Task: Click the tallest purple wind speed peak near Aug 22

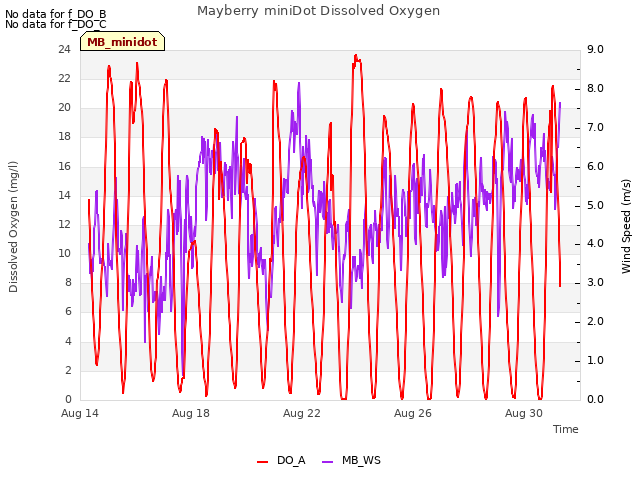Action: [299, 83]
